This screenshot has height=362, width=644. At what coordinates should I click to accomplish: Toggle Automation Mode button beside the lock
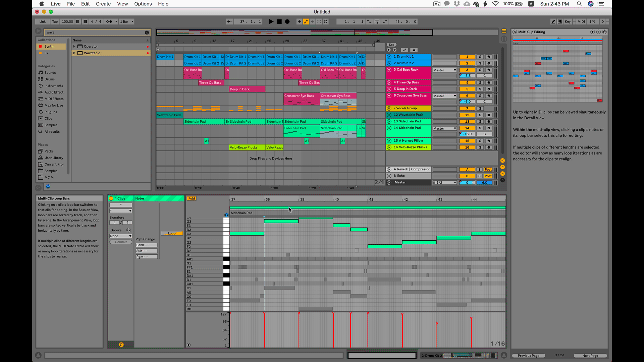click(x=405, y=50)
